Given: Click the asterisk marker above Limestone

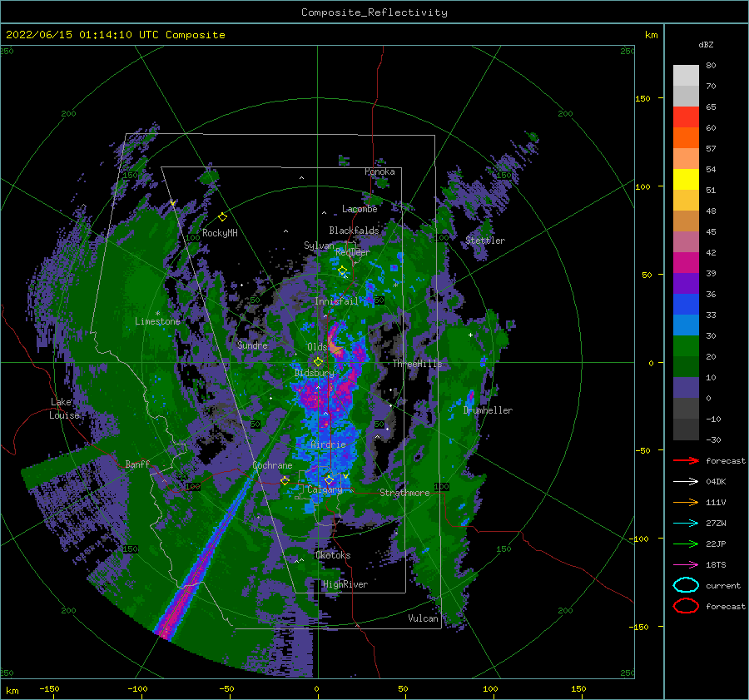Looking at the screenshot, I should [x=157, y=314].
